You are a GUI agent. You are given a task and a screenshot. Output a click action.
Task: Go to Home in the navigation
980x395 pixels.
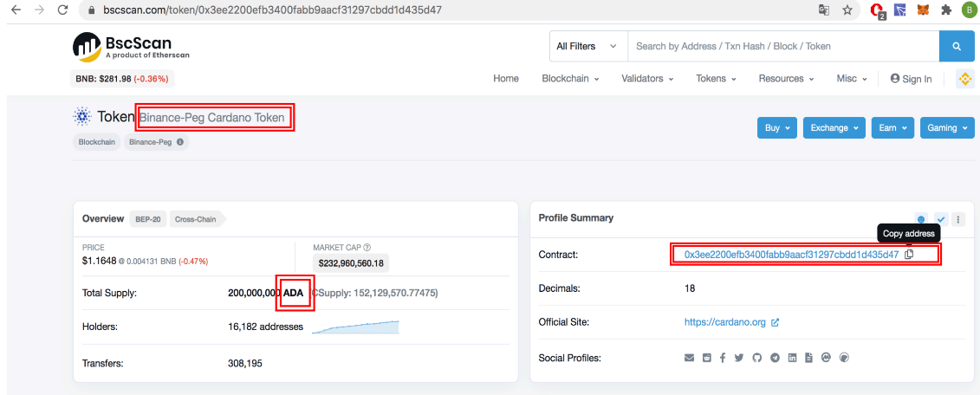click(x=506, y=79)
